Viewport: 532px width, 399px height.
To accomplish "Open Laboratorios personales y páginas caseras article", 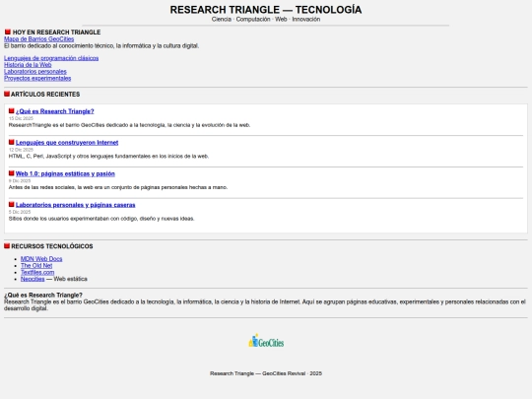I will click(75, 205).
